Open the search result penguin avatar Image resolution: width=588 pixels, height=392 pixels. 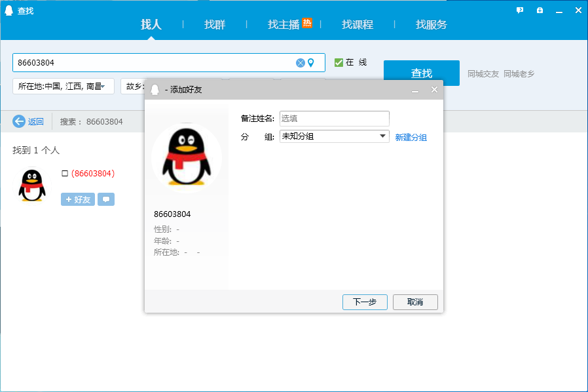click(32, 186)
